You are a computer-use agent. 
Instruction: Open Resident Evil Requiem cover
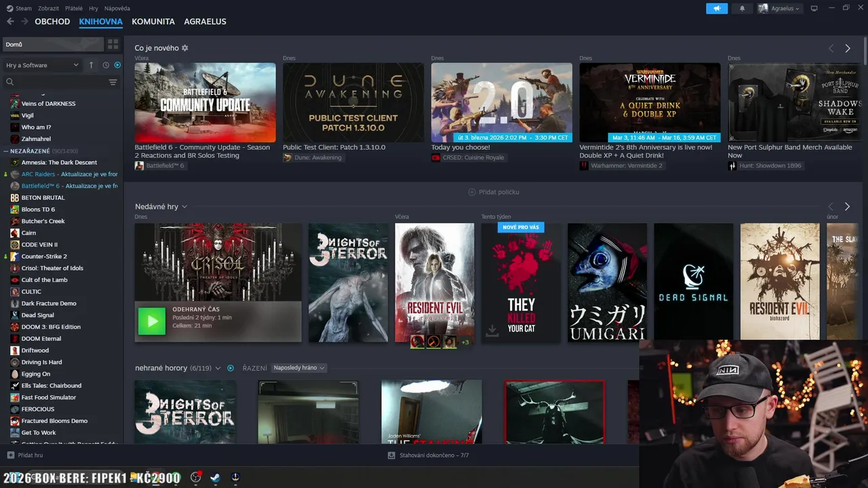tap(435, 283)
